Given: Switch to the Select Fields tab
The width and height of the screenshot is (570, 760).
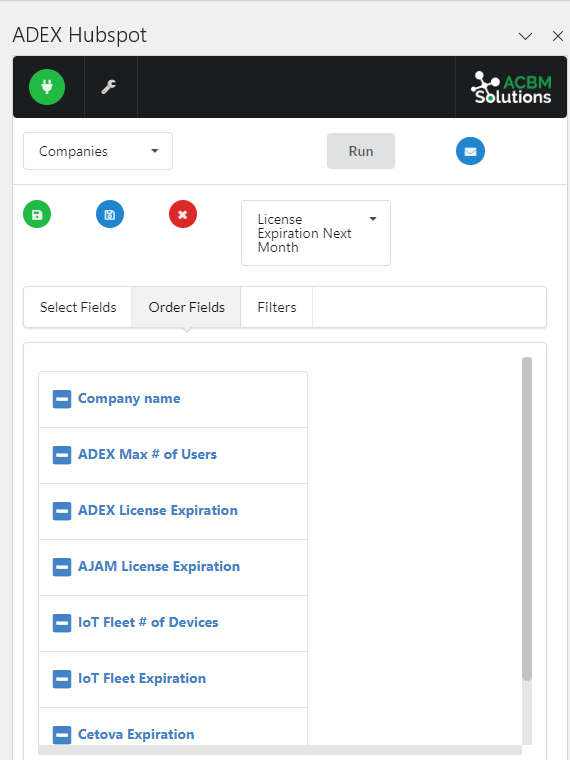Looking at the screenshot, I should [x=78, y=307].
